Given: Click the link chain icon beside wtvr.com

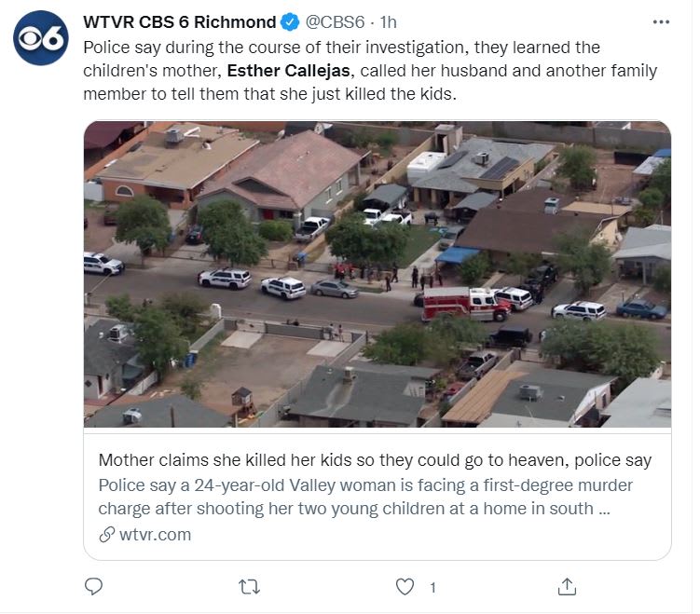Looking at the screenshot, I should [x=107, y=535].
